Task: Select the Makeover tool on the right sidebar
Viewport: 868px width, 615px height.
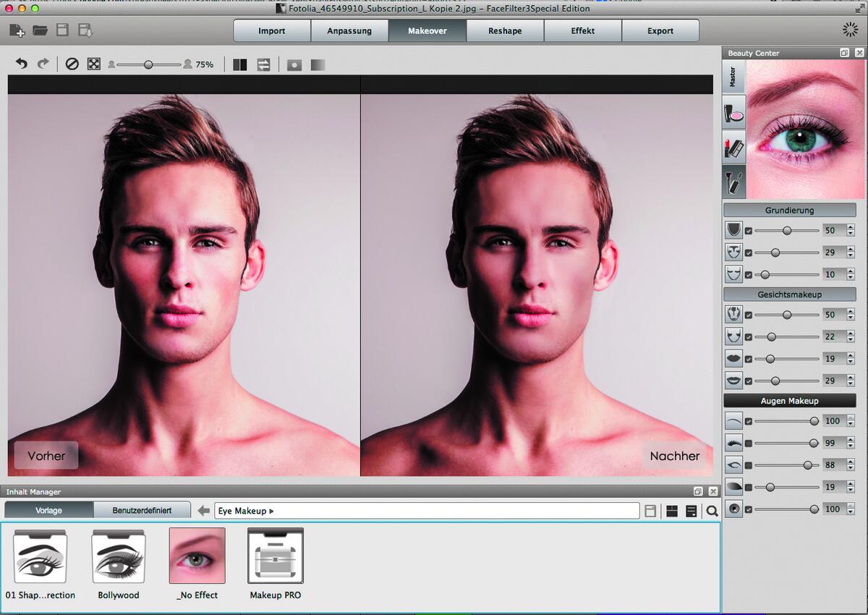Action: coord(733,112)
